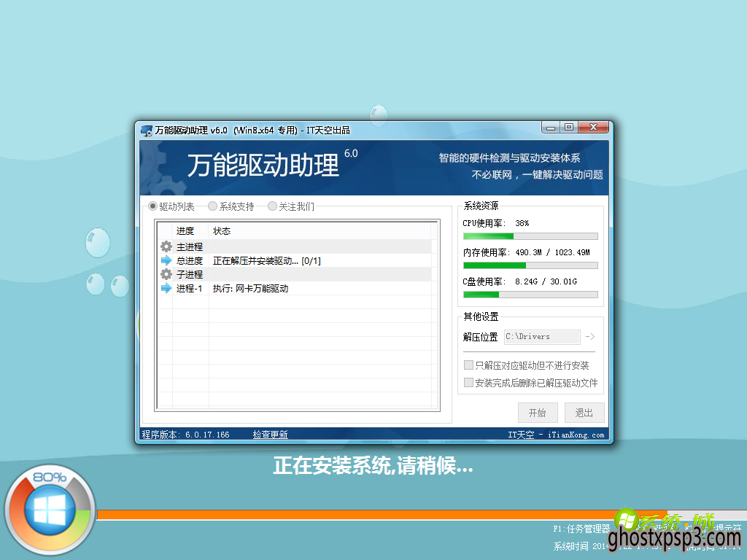Click the C盘使用率 progress bar

pos(530,295)
